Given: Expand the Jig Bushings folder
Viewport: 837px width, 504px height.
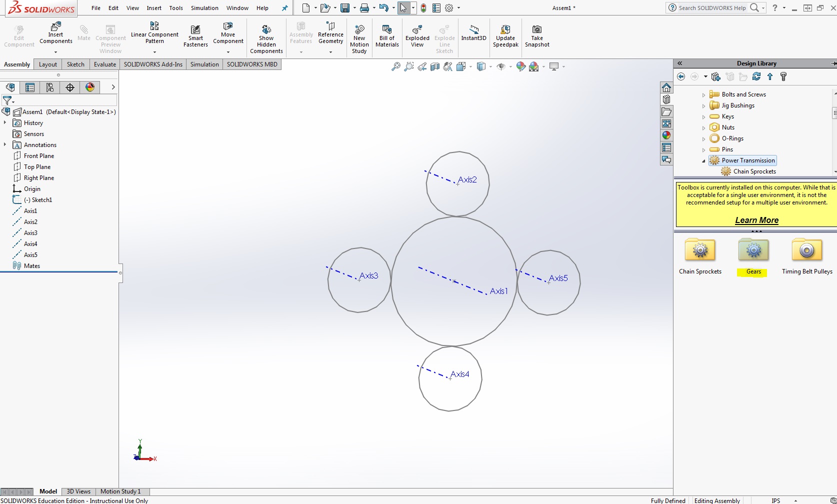Looking at the screenshot, I should 703,106.
